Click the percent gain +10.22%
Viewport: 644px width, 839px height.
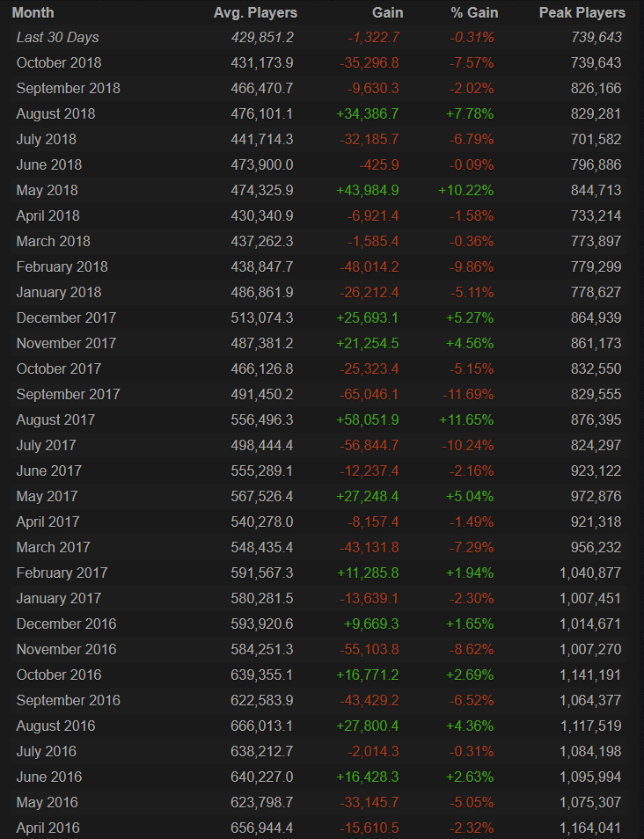coord(466,191)
